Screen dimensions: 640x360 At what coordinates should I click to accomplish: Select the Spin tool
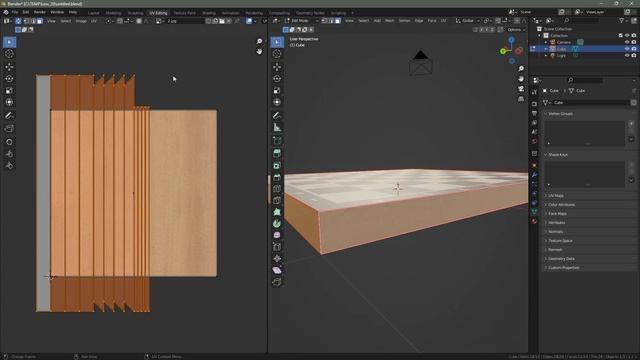pyautogui.click(x=277, y=224)
